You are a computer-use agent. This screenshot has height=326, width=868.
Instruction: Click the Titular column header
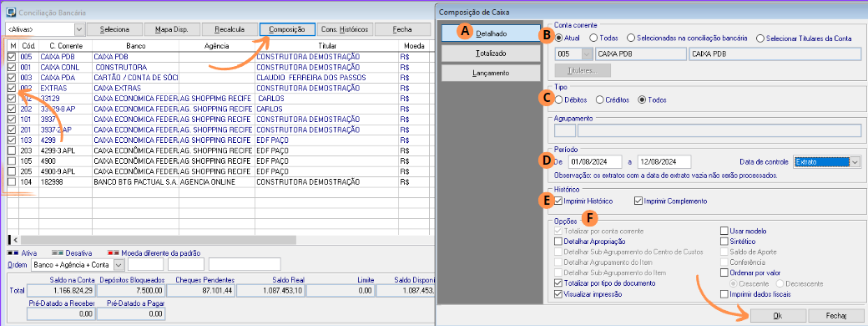[x=327, y=46]
